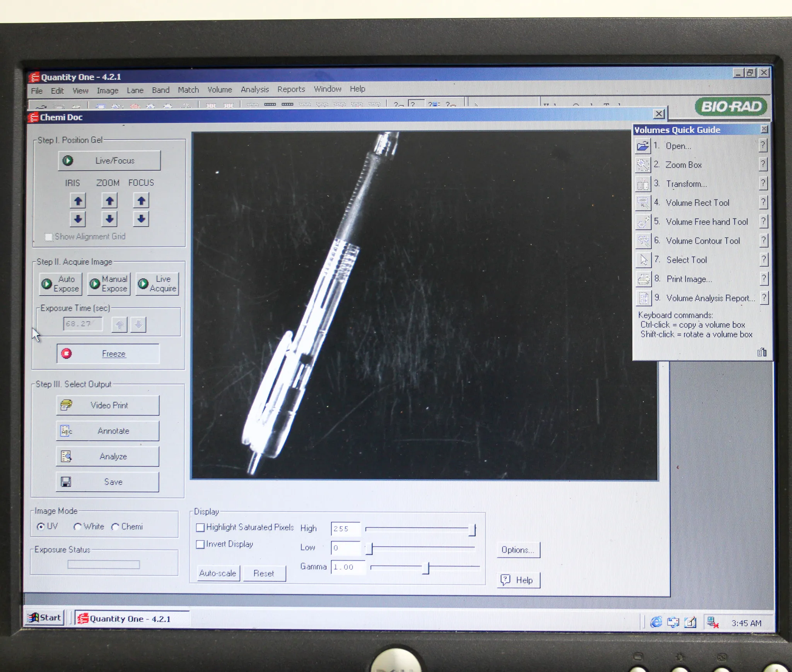Save the acquired image
This screenshot has height=672, width=792.
(108, 482)
